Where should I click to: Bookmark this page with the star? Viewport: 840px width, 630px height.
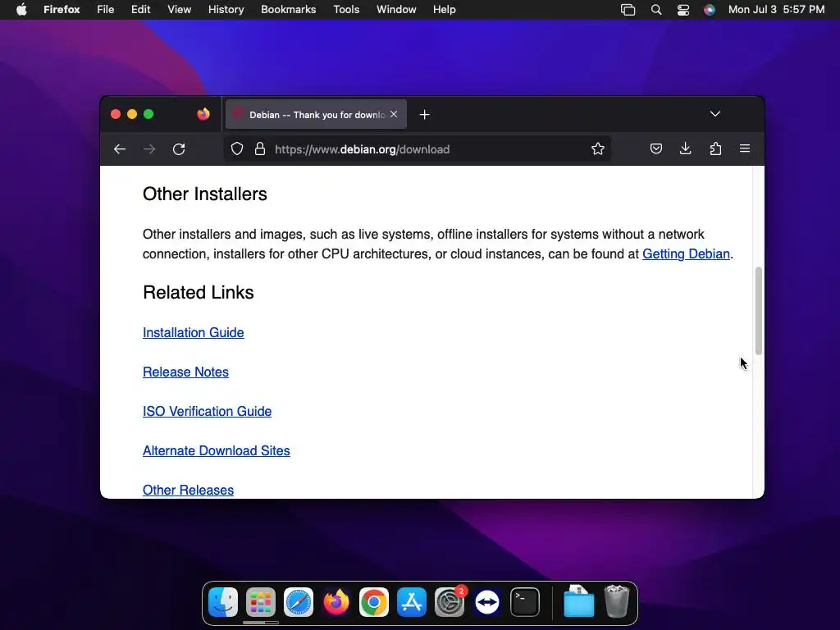[x=598, y=149]
